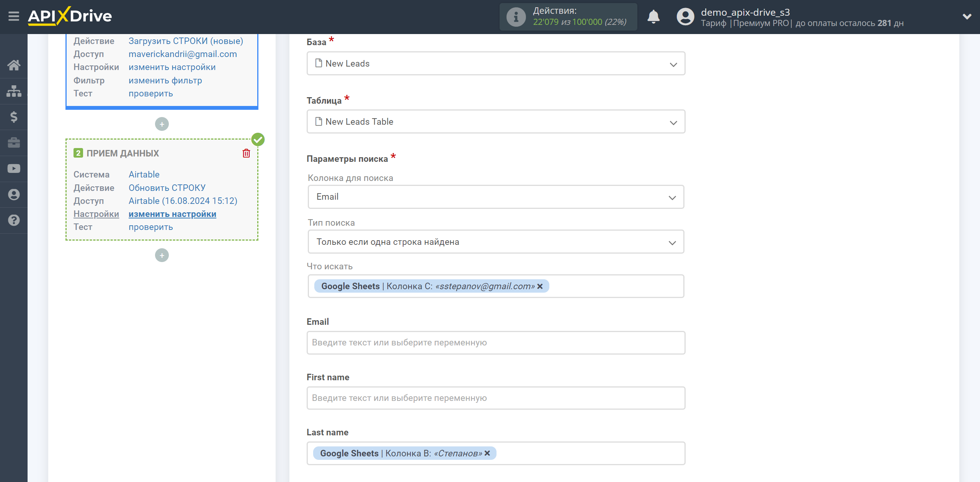Click Загрузить СТРОКИ (новые) link
980x482 pixels.
186,41
